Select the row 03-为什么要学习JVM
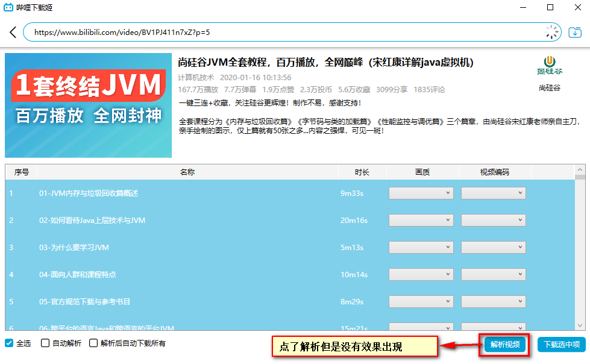 [181, 247]
